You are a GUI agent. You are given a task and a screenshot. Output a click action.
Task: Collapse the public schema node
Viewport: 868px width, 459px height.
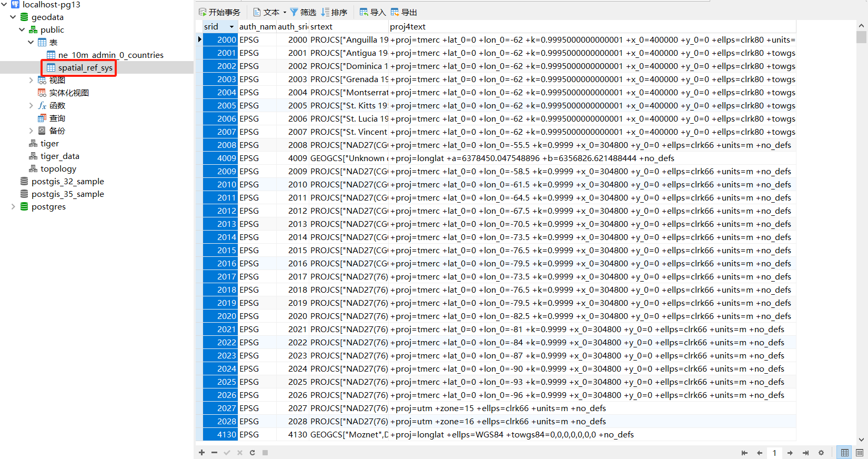tap(22, 29)
